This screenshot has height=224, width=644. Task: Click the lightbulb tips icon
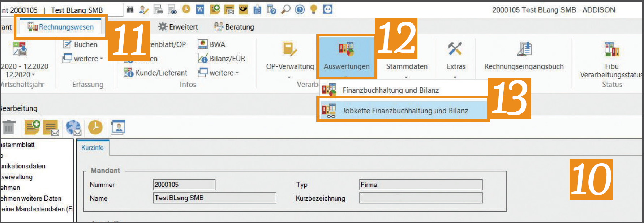pos(314,9)
